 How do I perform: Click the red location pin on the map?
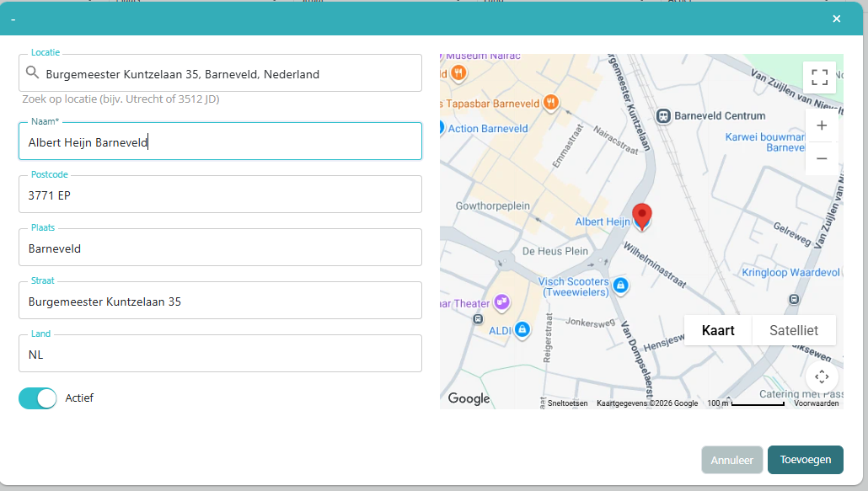coord(642,216)
